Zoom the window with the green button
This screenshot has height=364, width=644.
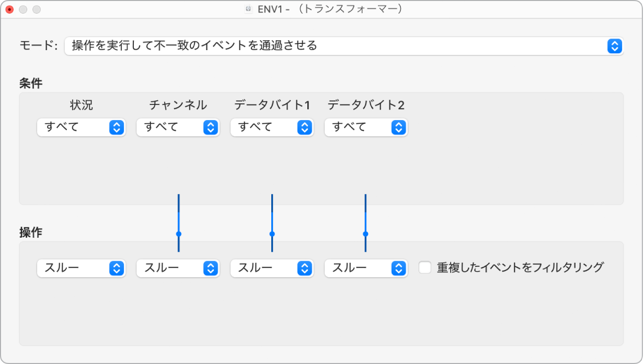37,9
